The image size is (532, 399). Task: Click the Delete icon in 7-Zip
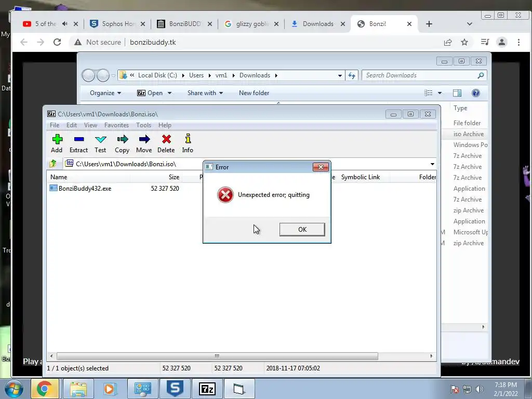coord(166,143)
